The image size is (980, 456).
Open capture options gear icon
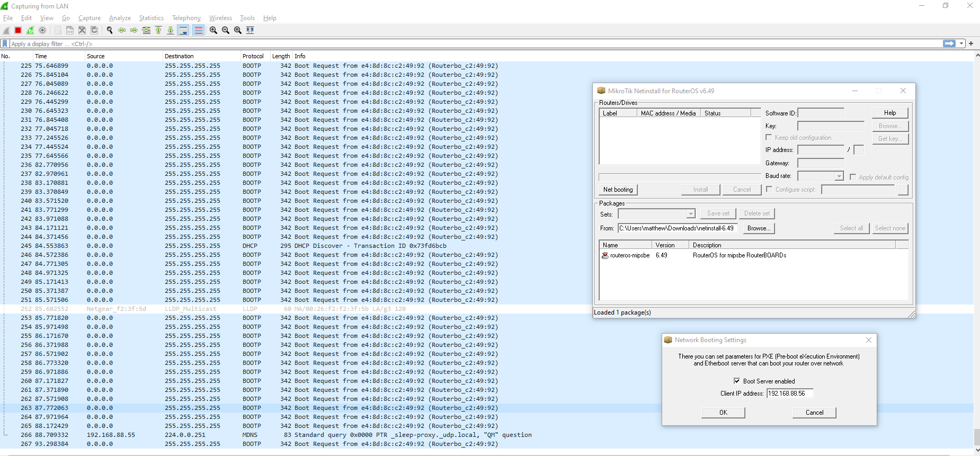pyautogui.click(x=42, y=30)
